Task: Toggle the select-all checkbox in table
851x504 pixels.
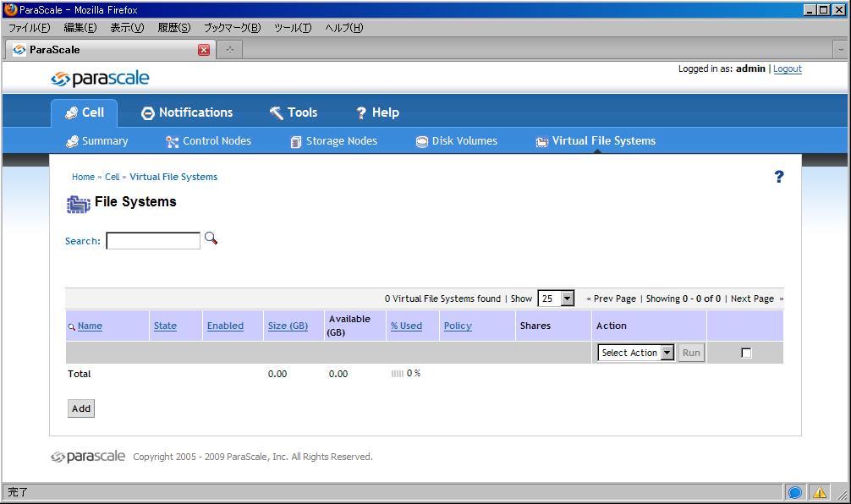Action: click(745, 353)
